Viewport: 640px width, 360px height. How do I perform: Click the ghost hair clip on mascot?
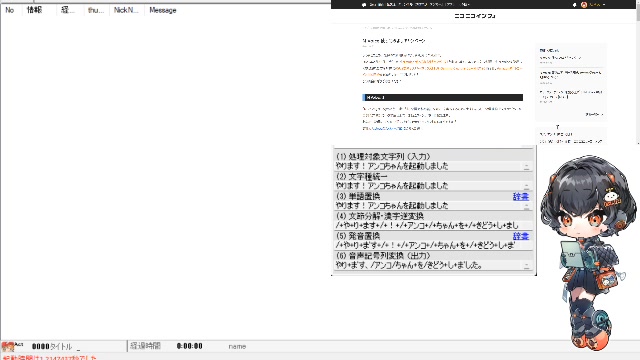pos(611,197)
